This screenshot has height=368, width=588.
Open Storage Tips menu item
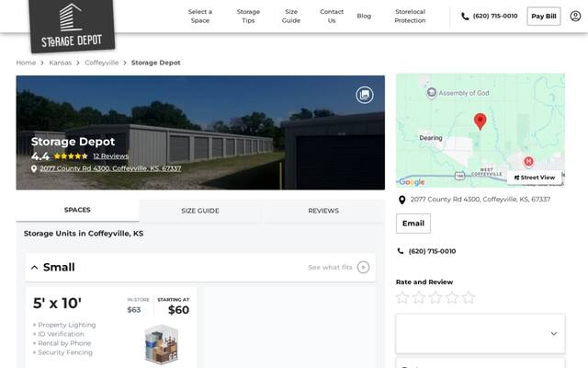pyautogui.click(x=248, y=17)
